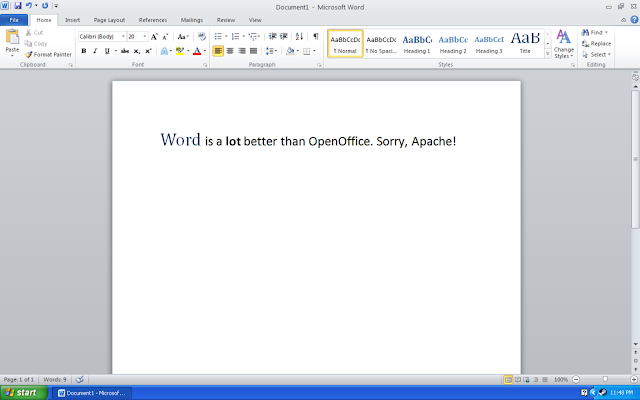The width and height of the screenshot is (640, 400).
Task: Switch to the Review tab
Action: (226, 20)
